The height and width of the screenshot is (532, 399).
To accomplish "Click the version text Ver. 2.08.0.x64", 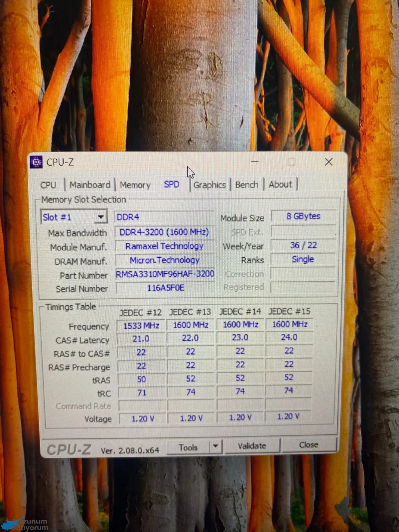I will 130,451.
